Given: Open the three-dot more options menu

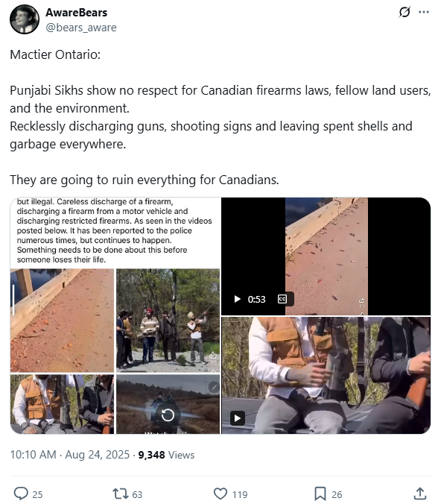Looking at the screenshot, I should pos(424,12).
